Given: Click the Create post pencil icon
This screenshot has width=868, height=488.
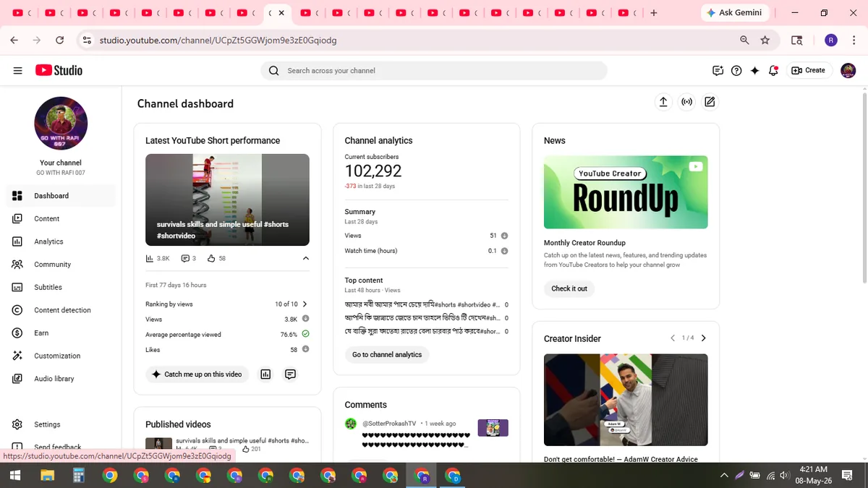Looking at the screenshot, I should pos(710,102).
